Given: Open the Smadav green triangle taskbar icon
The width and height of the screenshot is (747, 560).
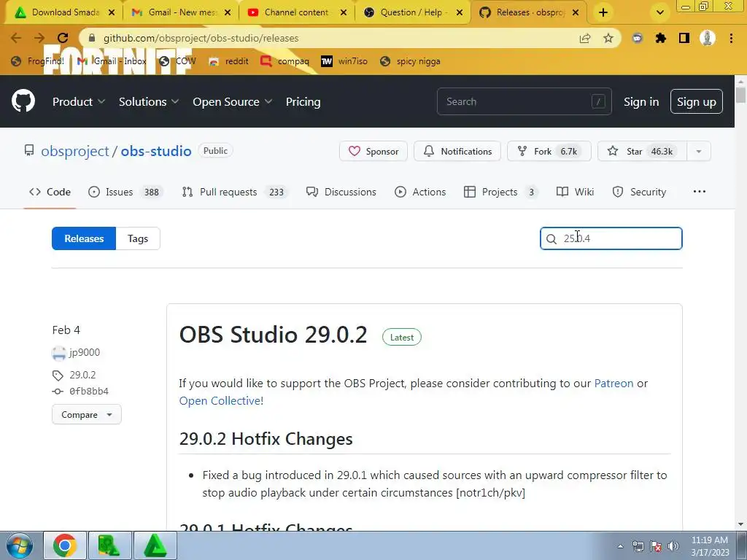Looking at the screenshot, I should tap(155, 545).
